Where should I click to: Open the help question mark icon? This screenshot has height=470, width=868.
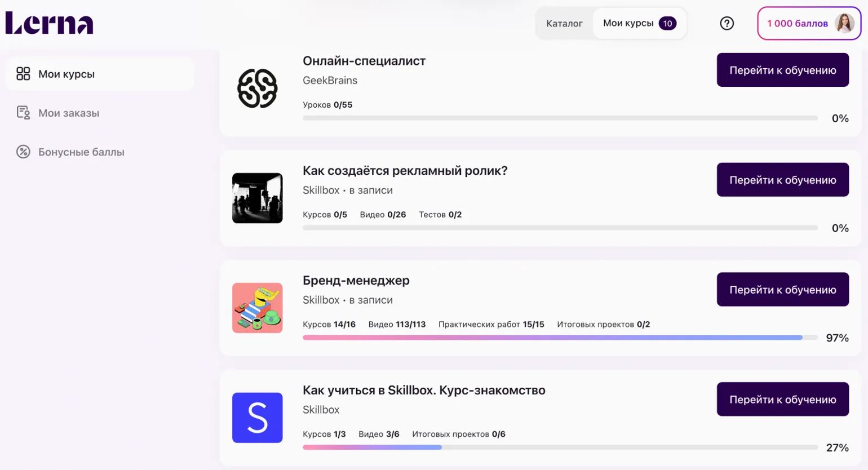tap(727, 23)
